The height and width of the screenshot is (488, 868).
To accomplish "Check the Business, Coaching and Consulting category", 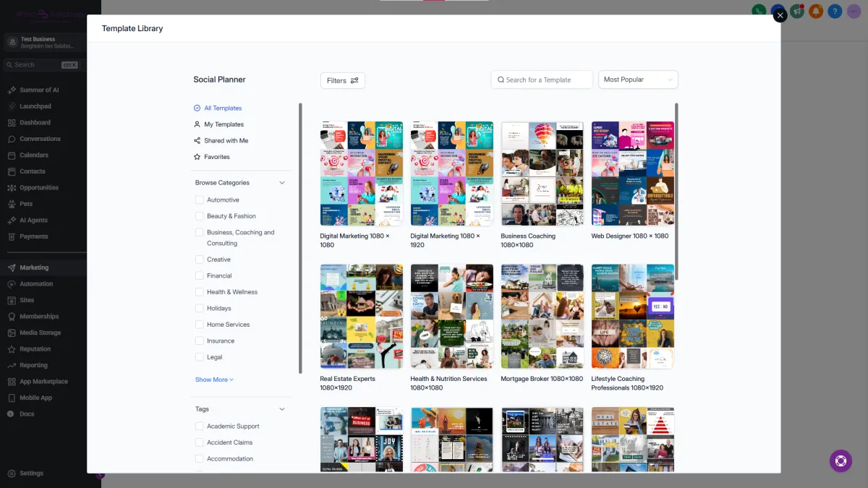I will click(x=200, y=233).
